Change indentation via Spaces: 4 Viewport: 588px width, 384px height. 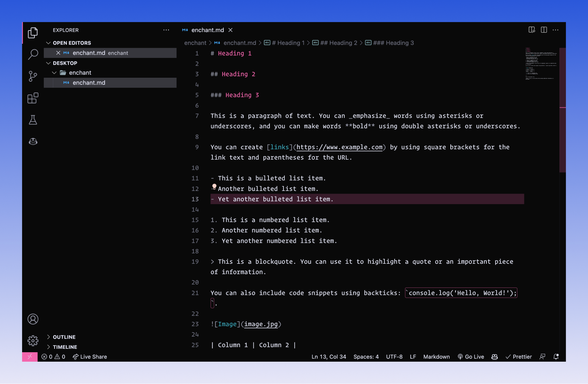pos(366,357)
